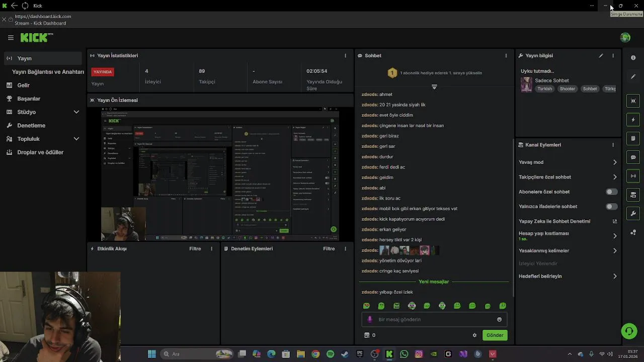Enable Abonelere özel sohbet toggle
Screen dimensions: 644x362
(x=612, y=192)
